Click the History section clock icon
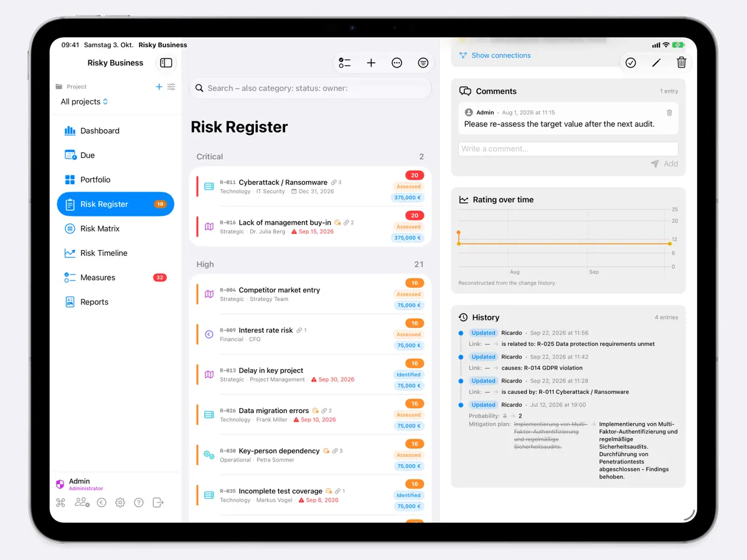The image size is (747, 560). click(463, 317)
